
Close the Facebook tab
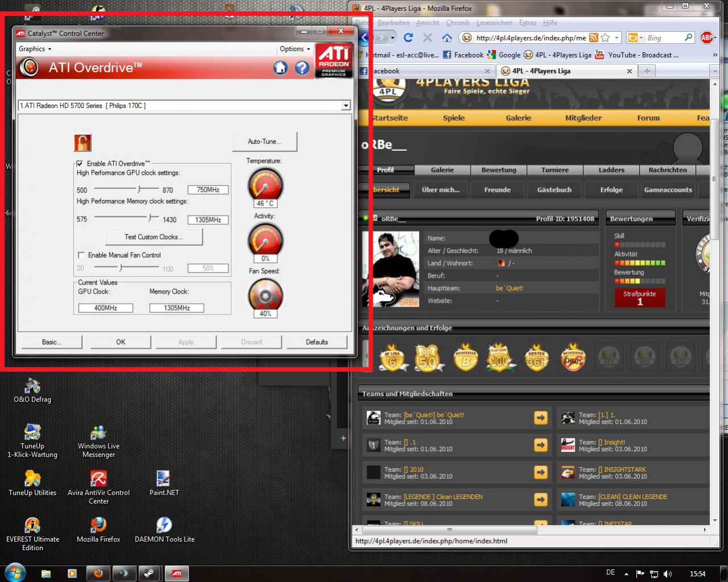487,72
